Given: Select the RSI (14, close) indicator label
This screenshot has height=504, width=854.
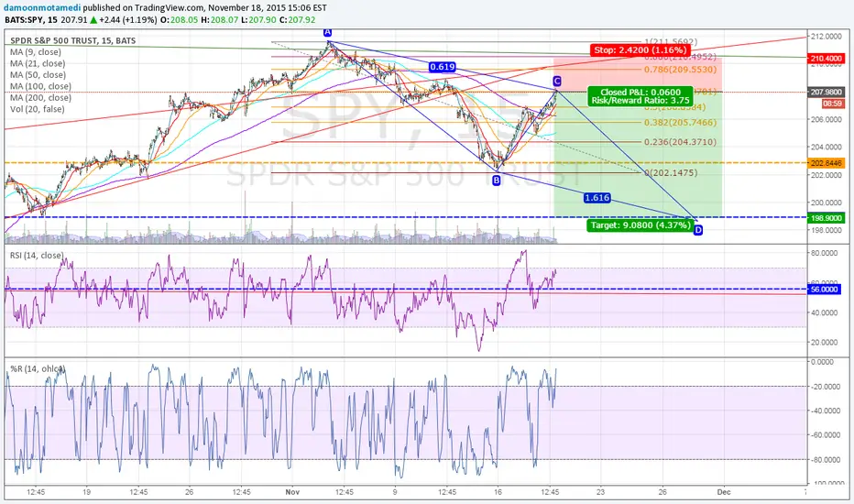Looking at the screenshot, I should click(37, 256).
